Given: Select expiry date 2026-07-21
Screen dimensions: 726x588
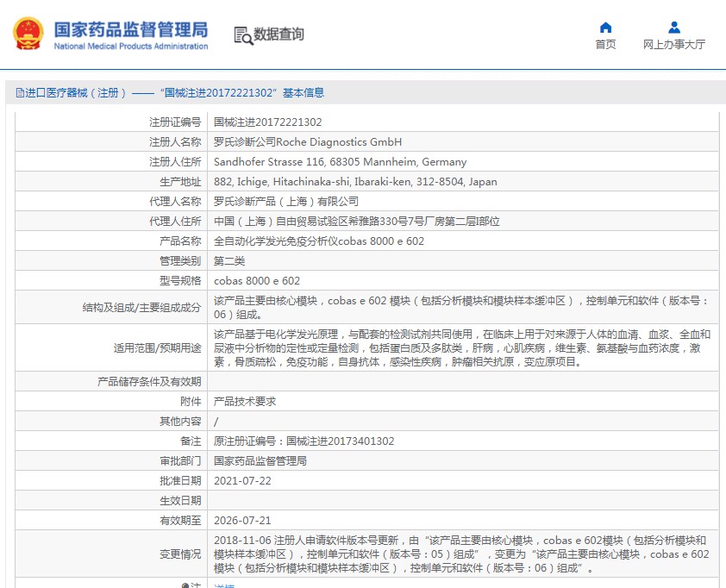Looking at the screenshot, I should (242, 521).
